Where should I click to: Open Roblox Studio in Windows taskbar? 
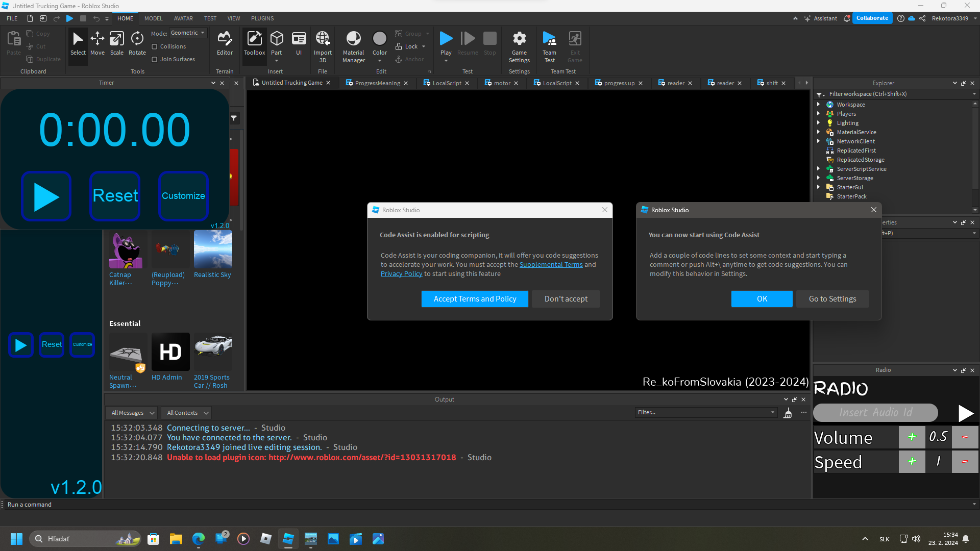[x=288, y=539]
